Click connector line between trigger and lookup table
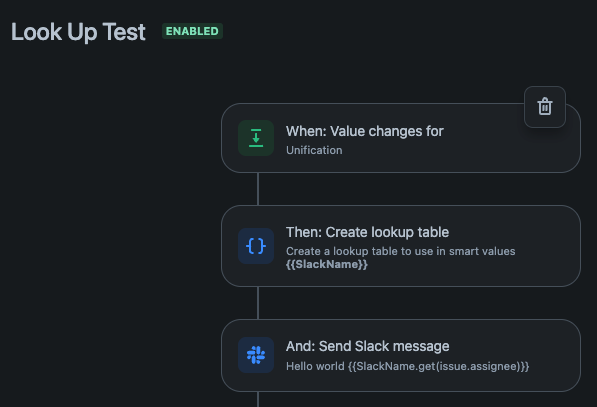This screenshot has width=597, height=407. click(x=258, y=189)
